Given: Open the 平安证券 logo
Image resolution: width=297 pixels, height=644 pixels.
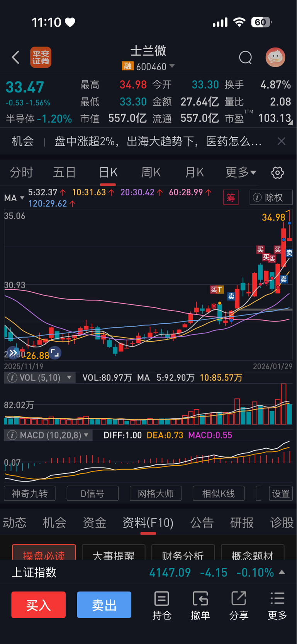Looking at the screenshot, I should point(41,58).
